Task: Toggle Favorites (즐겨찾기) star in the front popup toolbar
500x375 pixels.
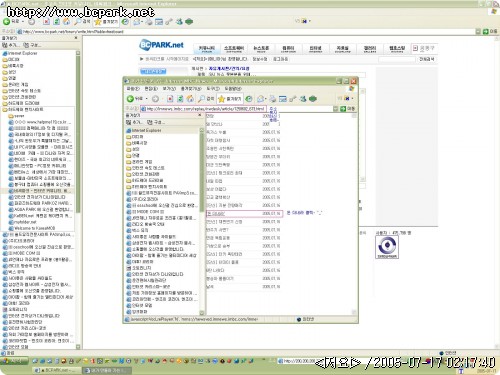Action: pos(229,99)
